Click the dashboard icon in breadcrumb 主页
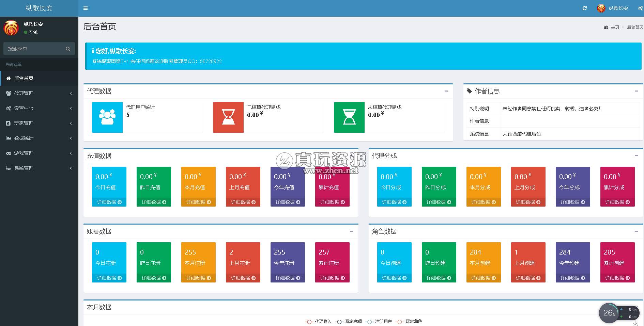The height and width of the screenshot is (326, 644). [606, 27]
